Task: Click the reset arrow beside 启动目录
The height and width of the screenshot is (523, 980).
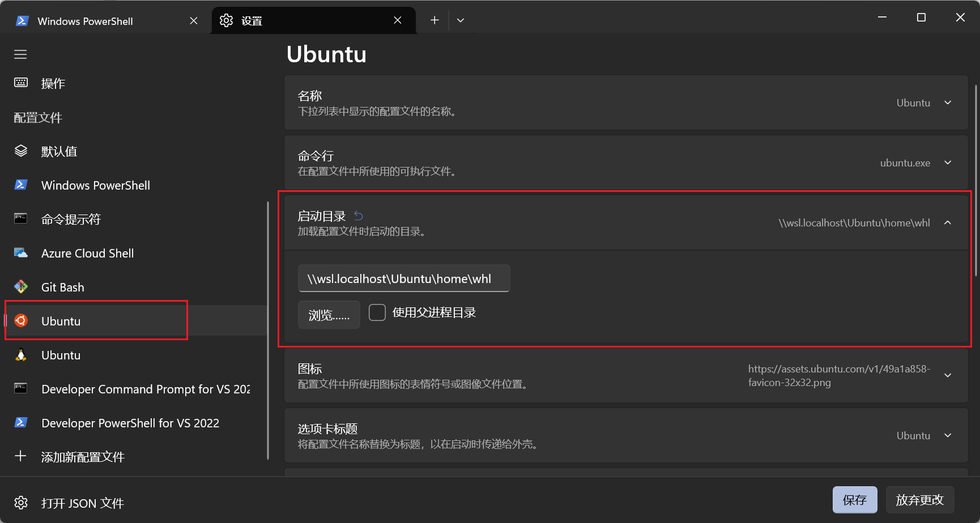Action: 359,216
